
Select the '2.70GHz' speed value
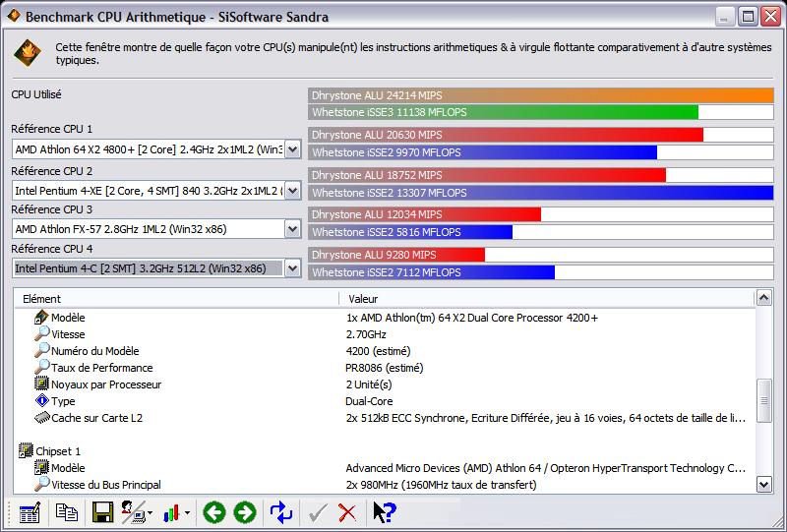click(366, 334)
